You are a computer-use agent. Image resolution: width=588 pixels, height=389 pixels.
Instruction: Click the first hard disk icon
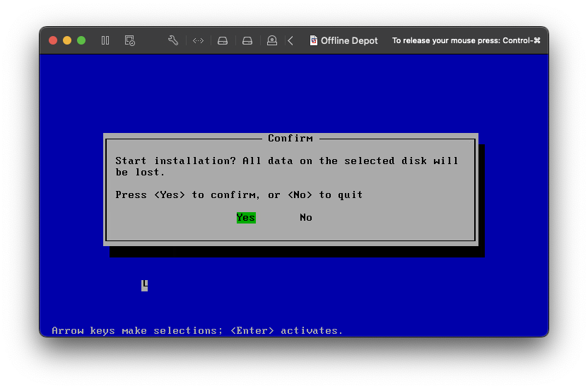point(223,40)
